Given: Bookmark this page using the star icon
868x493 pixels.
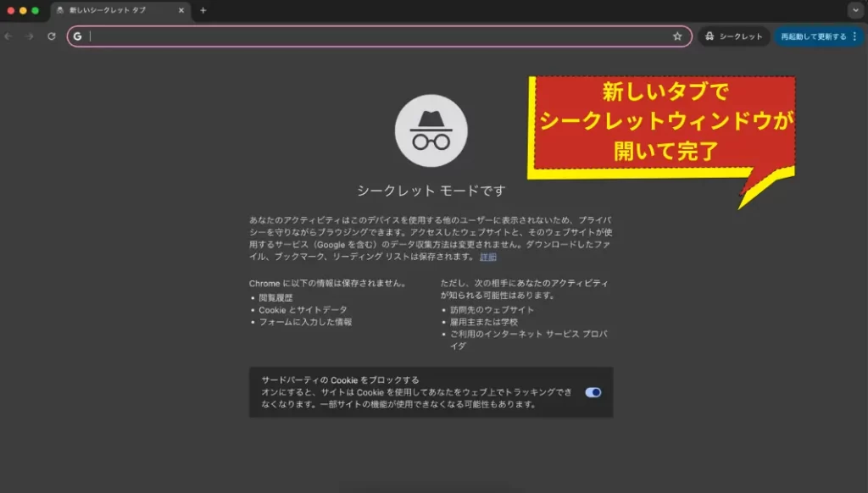Looking at the screenshot, I should pyautogui.click(x=676, y=36).
